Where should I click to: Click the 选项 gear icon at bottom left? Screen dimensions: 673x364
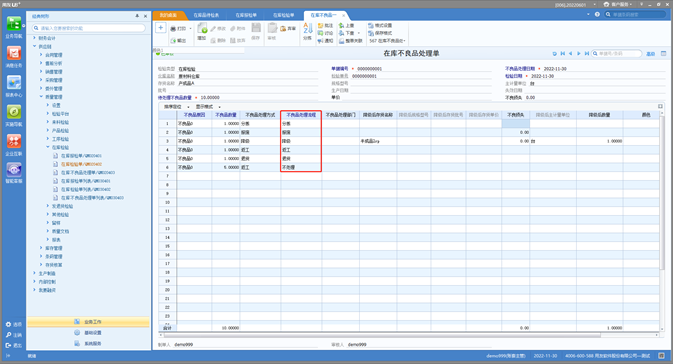(x=8, y=325)
